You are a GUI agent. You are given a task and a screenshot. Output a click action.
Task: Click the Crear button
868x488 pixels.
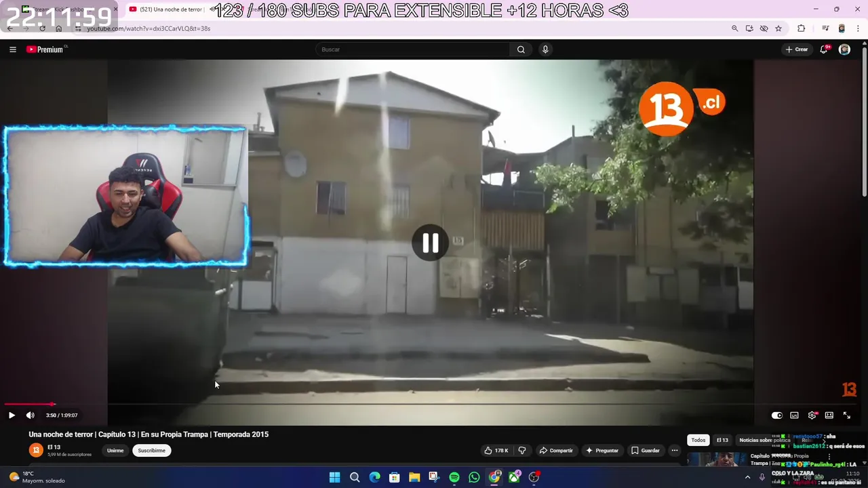[x=797, y=49]
